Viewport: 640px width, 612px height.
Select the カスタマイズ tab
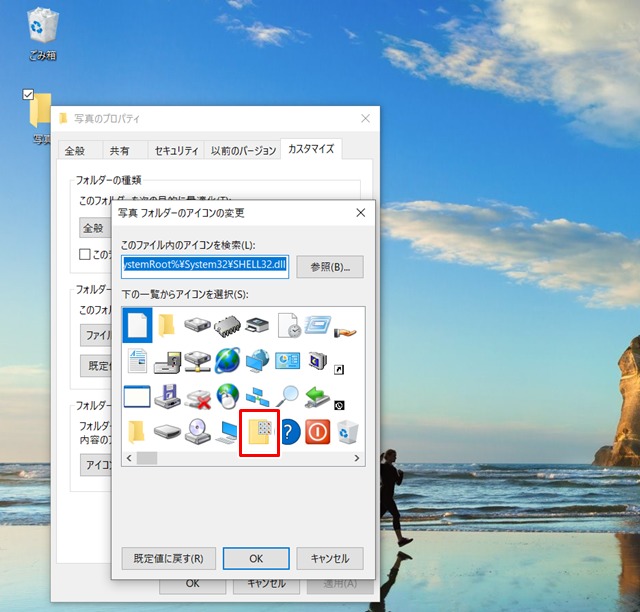(x=311, y=149)
